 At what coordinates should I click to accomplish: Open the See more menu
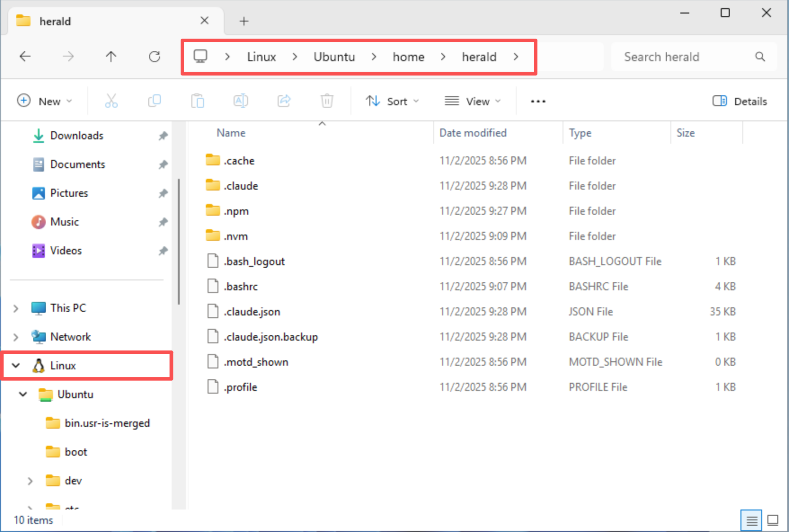tap(537, 101)
